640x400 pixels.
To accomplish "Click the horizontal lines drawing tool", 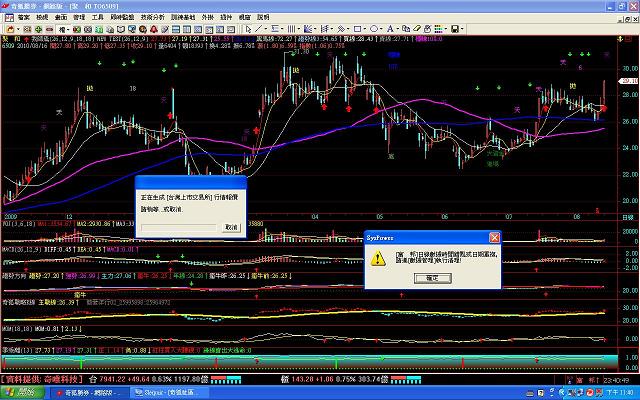I will (275, 29).
